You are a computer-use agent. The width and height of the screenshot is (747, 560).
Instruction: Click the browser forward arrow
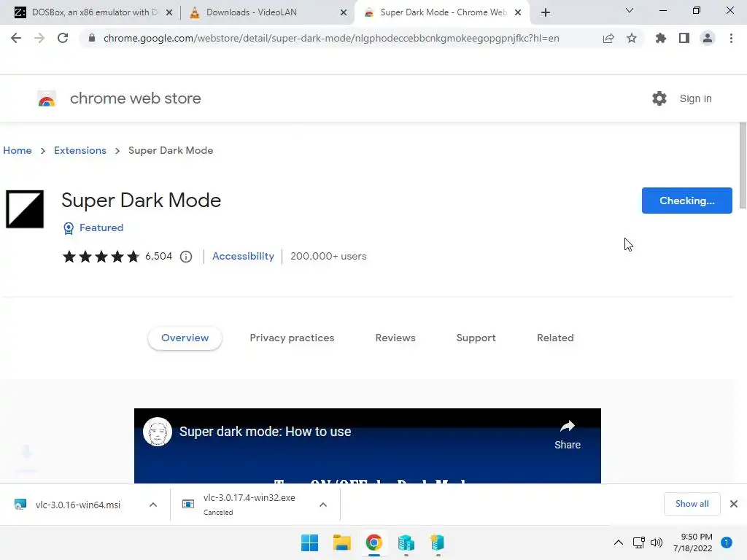[x=39, y=38]
